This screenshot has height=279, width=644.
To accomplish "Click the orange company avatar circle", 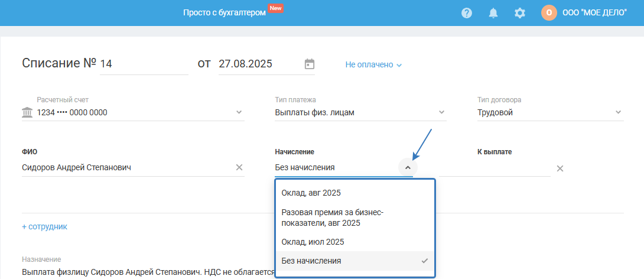I will [x=549, y=13].
